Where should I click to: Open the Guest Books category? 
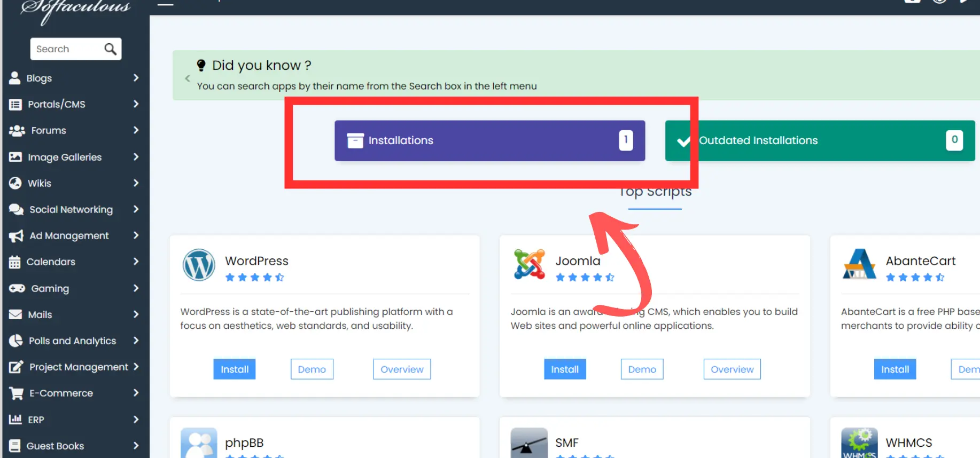75,446
